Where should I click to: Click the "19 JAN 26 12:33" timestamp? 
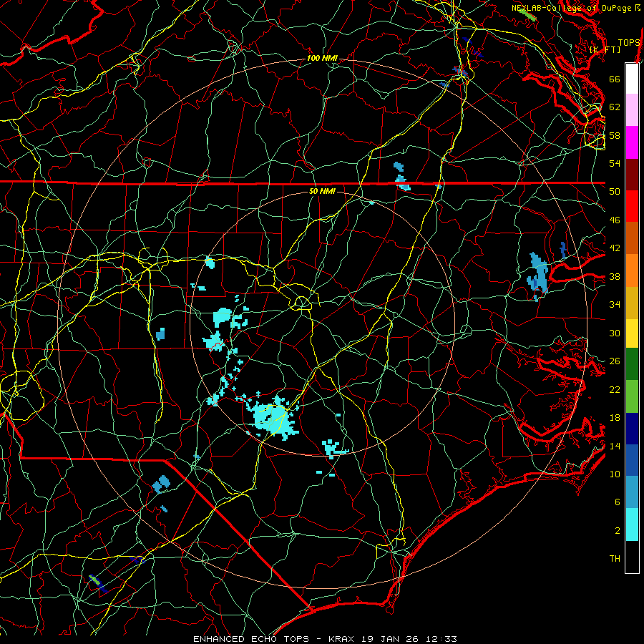click(409, 639)
